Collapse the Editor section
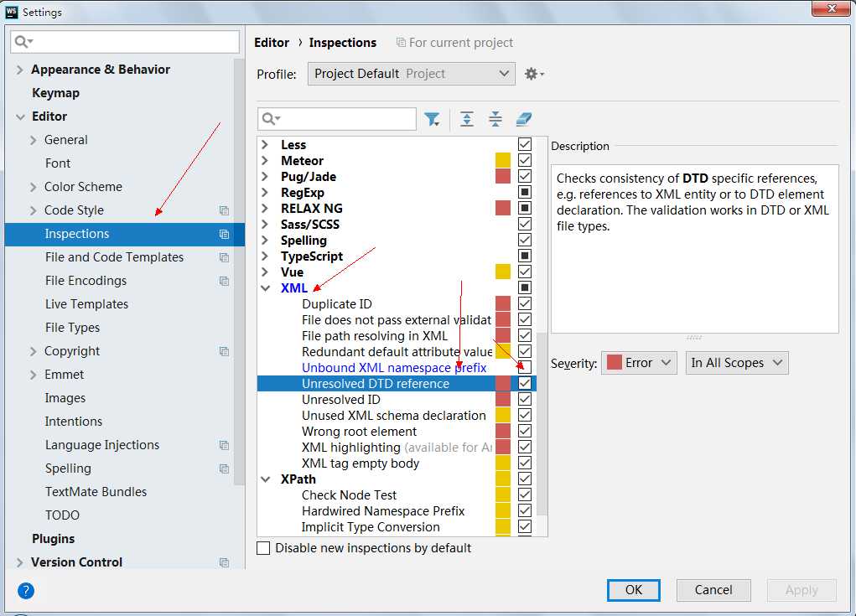Viewport: 856px width, 616px height. tap(20, 116)
